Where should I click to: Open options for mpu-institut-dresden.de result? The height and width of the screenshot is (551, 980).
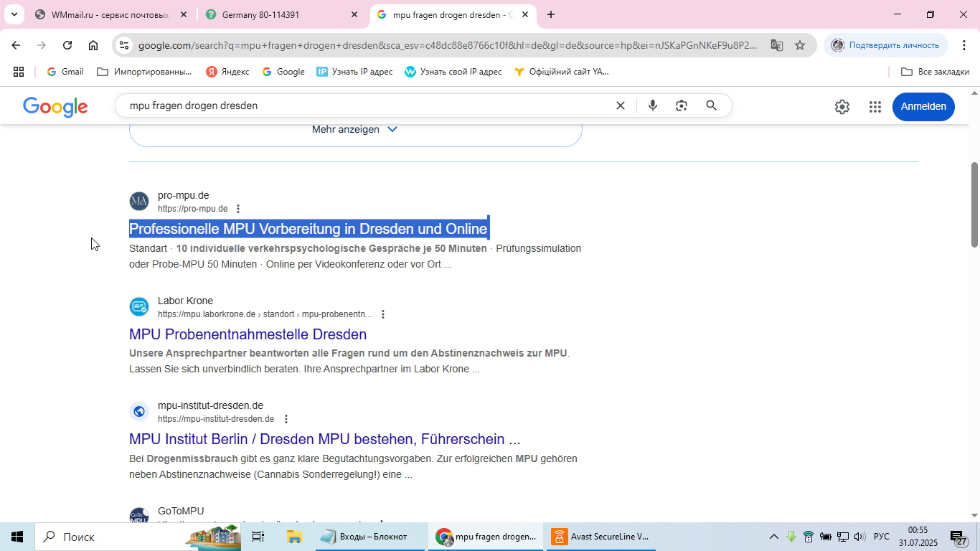pyautogui.click(x=286, y=419)
